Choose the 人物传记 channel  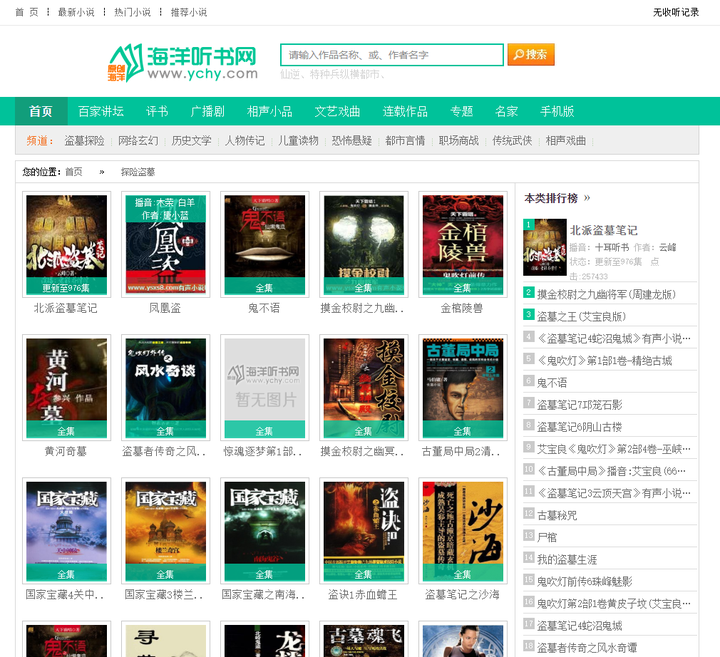pos(245,140)
